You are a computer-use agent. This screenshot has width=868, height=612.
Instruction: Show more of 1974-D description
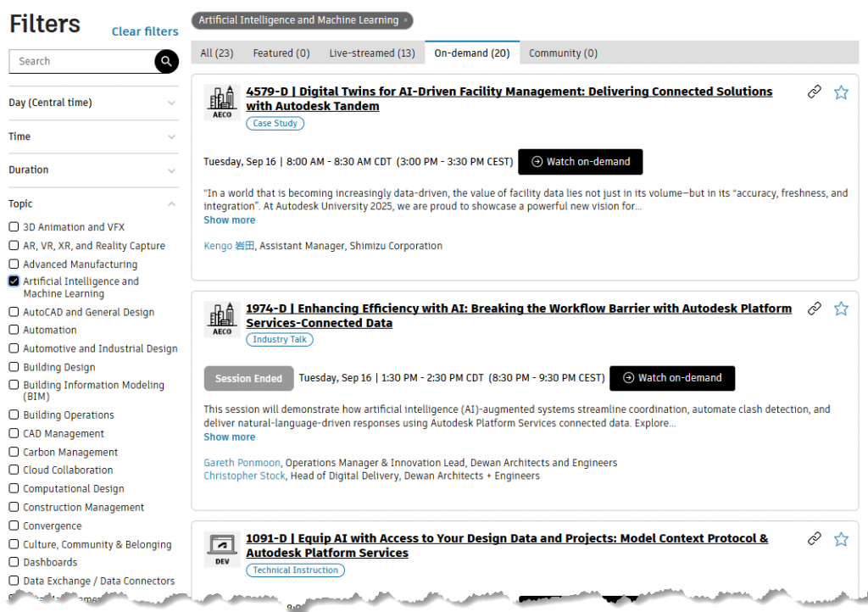229,437
